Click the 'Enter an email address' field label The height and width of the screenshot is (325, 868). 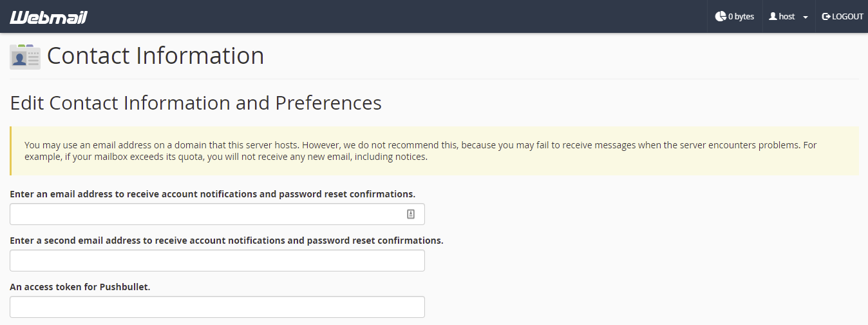(x=212, y=194)
